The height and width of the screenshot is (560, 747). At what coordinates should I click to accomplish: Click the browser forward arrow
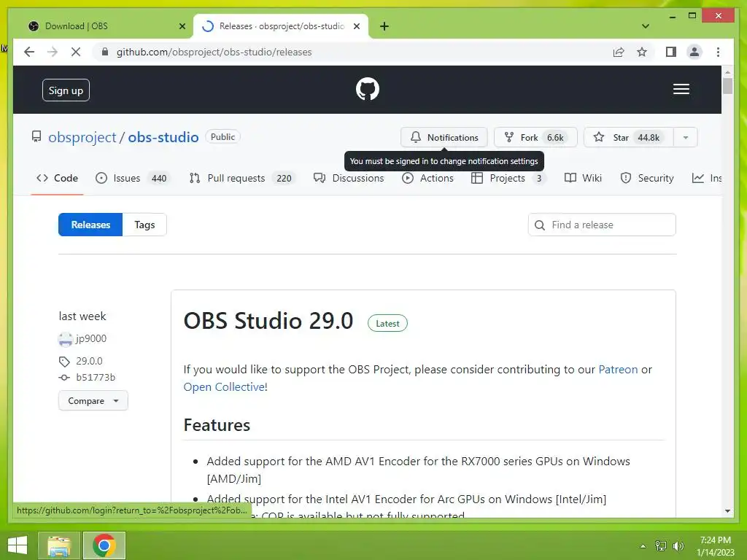point(53,52)
